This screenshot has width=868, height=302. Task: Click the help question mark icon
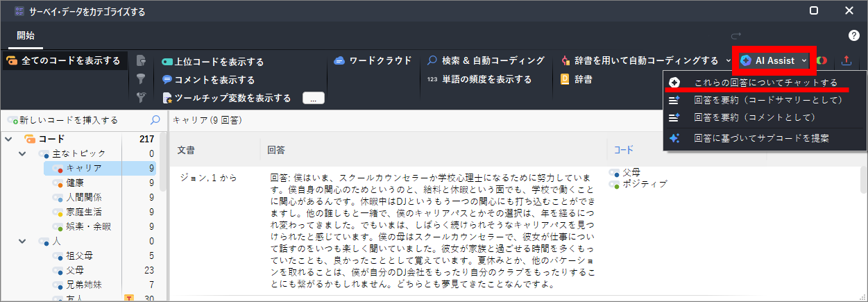tap(854, 35)
